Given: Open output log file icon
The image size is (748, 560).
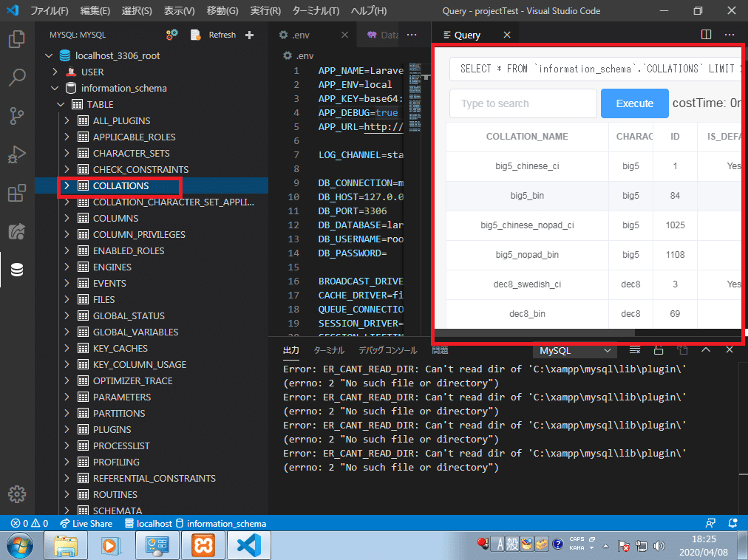Looking at the screenshot, I should [682, 350].
